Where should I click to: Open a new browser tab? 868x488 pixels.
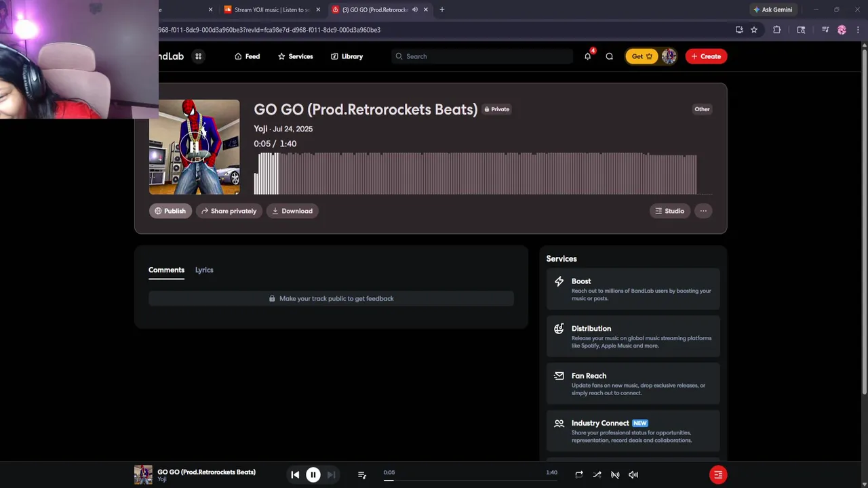click(x=442, y=9)
